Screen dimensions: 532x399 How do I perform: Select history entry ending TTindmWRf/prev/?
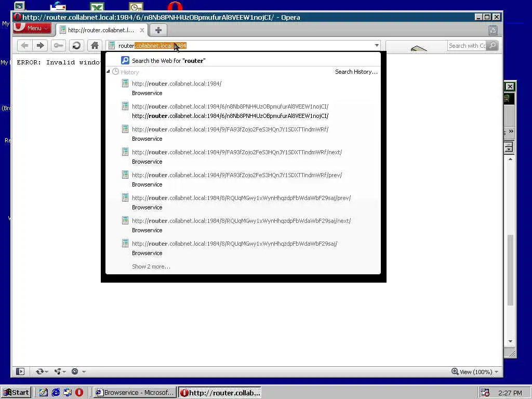click(x=243, y=179)
